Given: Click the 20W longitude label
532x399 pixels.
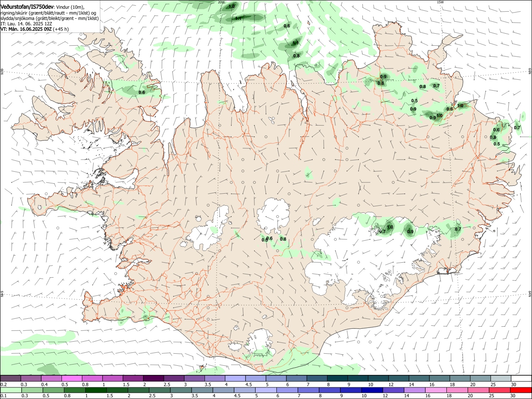Looking at the screenshot, I should (221, 2).
